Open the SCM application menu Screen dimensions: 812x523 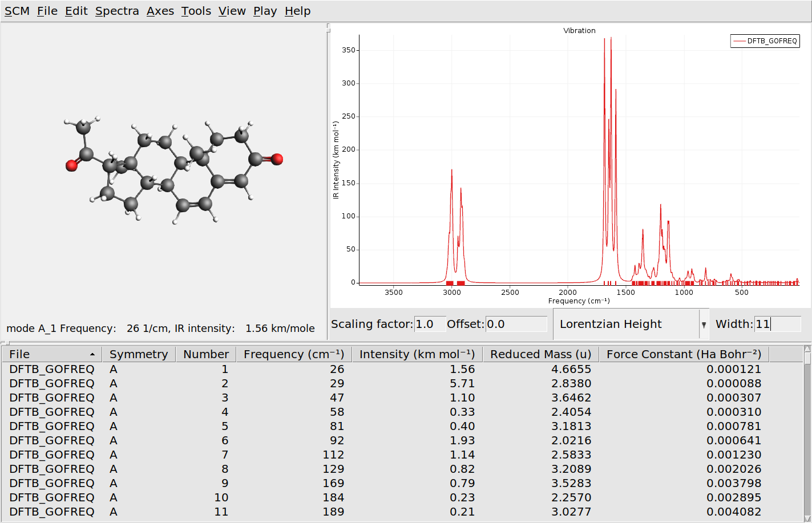tap(17, 10)
